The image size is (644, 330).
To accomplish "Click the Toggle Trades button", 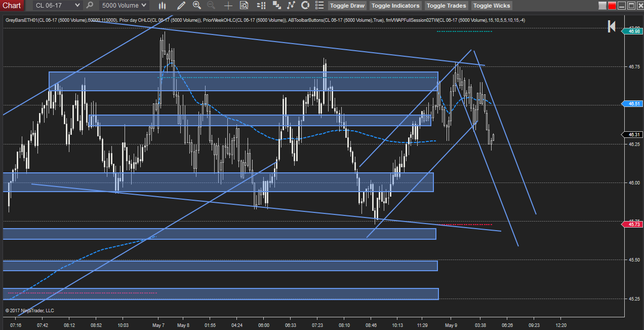I will [446, 6].
